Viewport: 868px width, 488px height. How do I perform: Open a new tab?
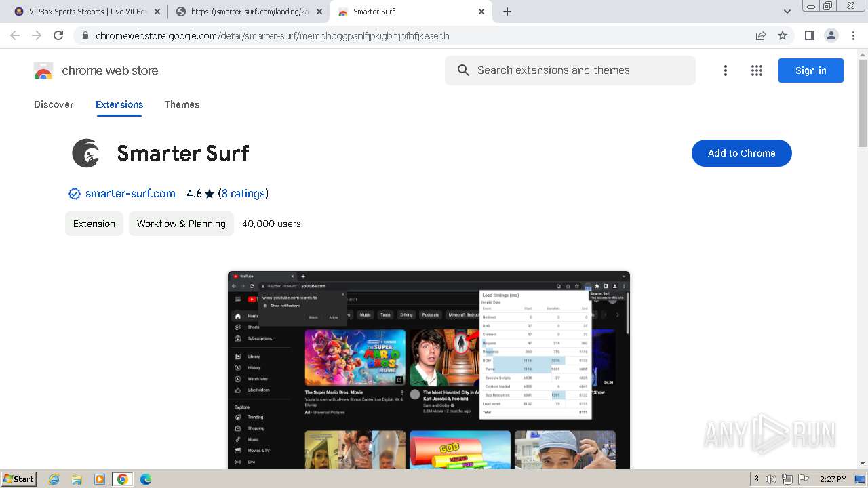pos(507,12)
